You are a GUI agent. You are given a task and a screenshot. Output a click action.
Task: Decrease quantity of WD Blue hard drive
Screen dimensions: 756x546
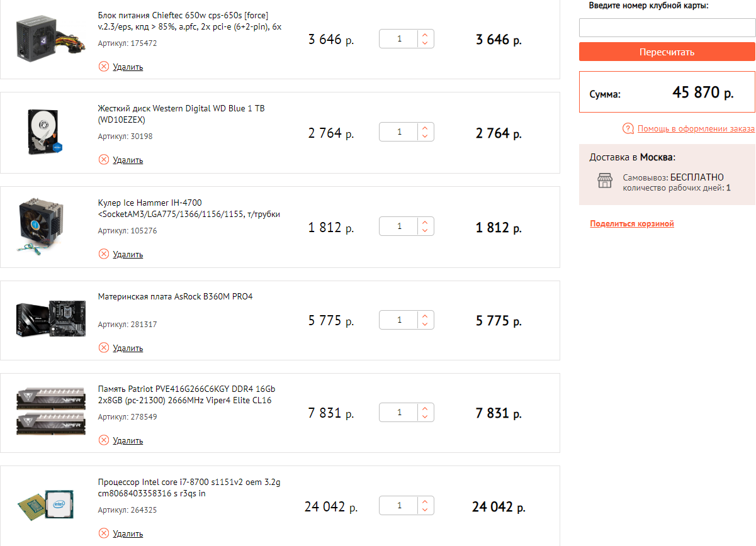coord(425,136)
